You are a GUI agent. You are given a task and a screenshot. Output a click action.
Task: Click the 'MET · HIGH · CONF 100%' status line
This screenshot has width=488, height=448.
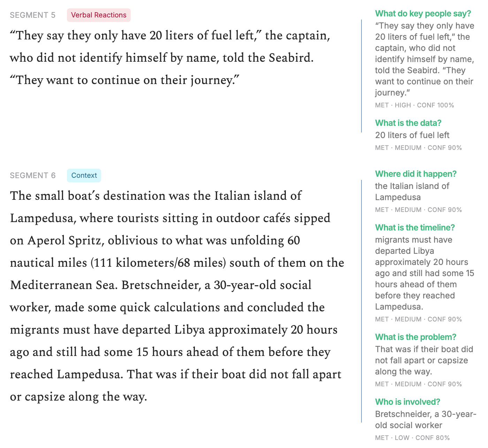click(414, 105)
